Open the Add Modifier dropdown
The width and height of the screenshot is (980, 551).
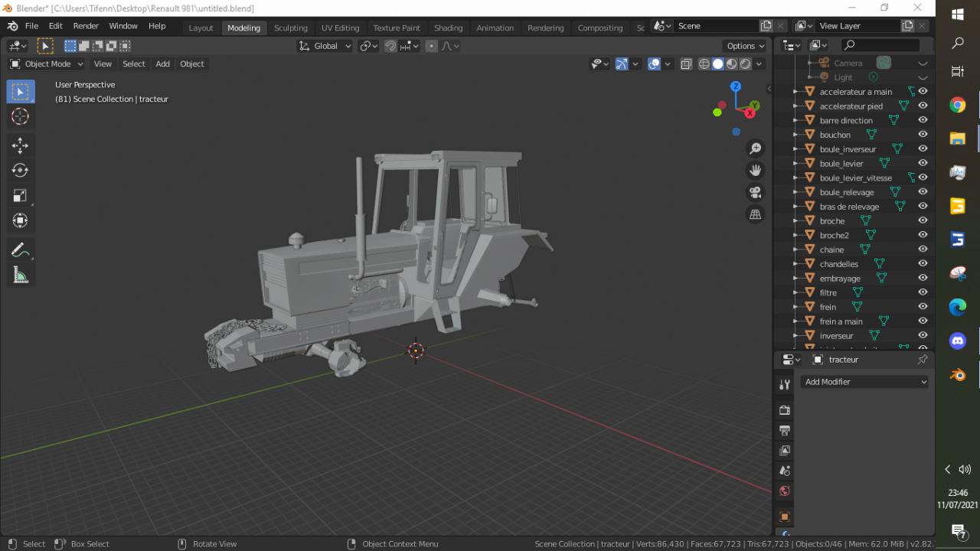865,382
